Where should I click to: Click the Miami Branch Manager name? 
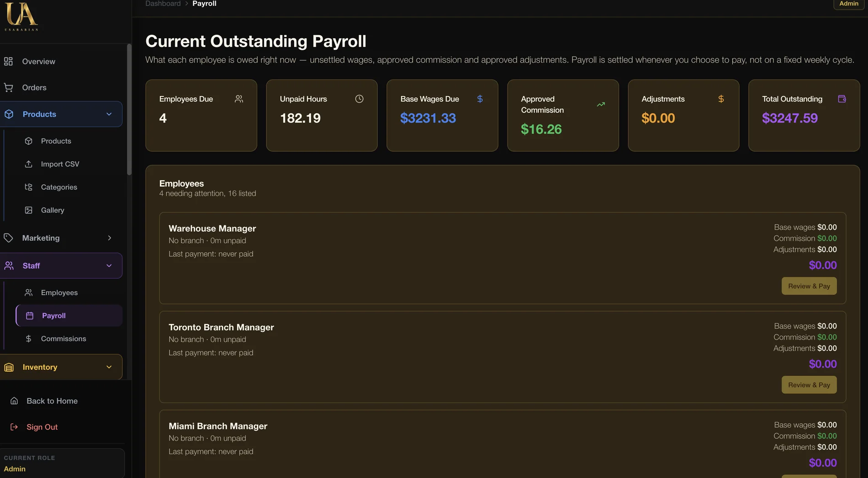pyautogui.click(x=218, y=426)
